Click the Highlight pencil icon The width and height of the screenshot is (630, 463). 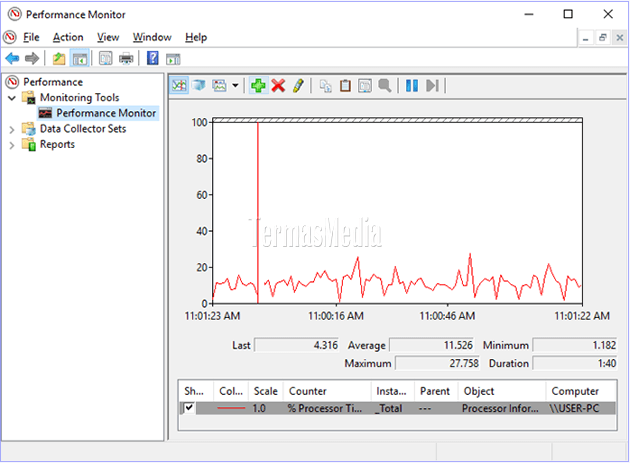298,85
